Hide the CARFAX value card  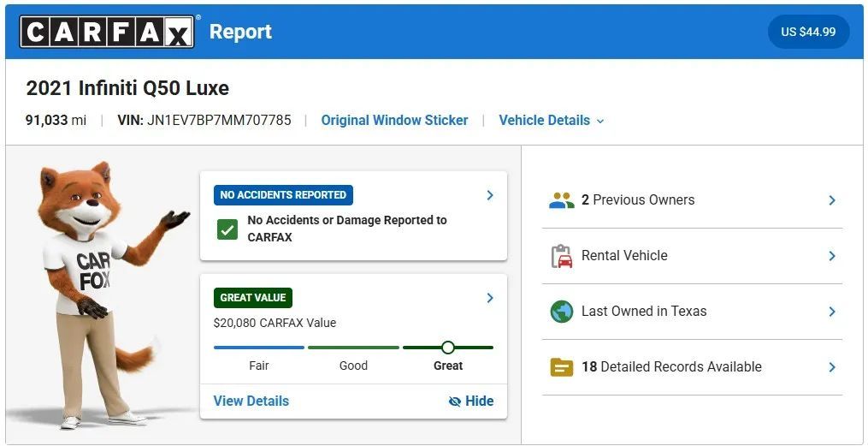pos(471,401)
